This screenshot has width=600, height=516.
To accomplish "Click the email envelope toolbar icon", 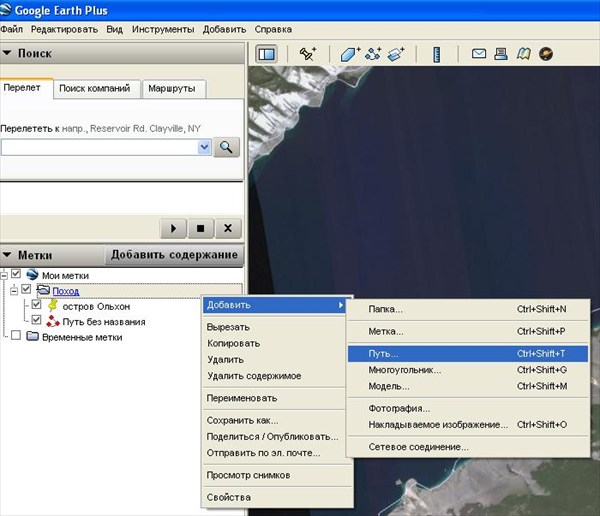I will point(479,54).
